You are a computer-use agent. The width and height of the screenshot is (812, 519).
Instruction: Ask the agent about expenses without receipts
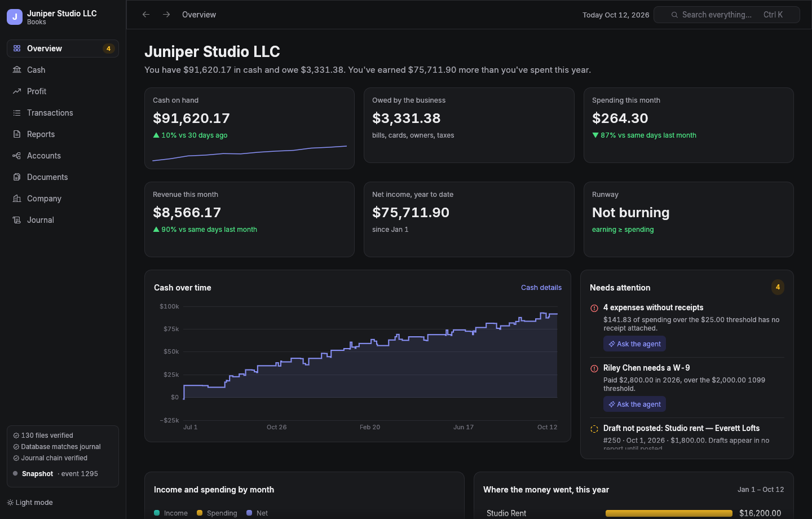pos(634,344)
